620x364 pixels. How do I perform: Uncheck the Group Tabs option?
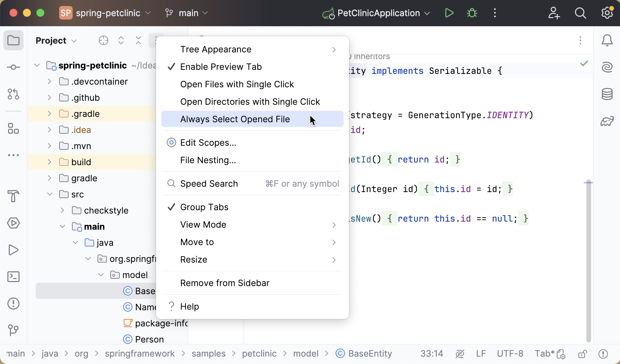click(x=204, y=207)
